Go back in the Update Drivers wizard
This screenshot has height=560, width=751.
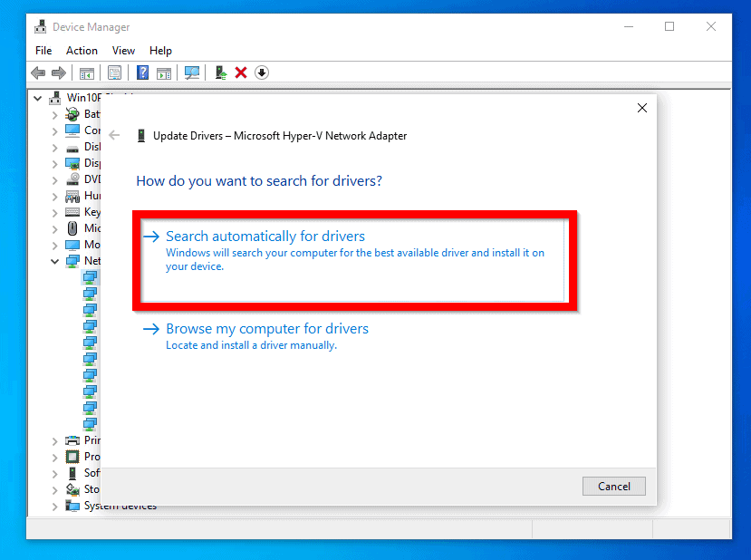(114, 136)
